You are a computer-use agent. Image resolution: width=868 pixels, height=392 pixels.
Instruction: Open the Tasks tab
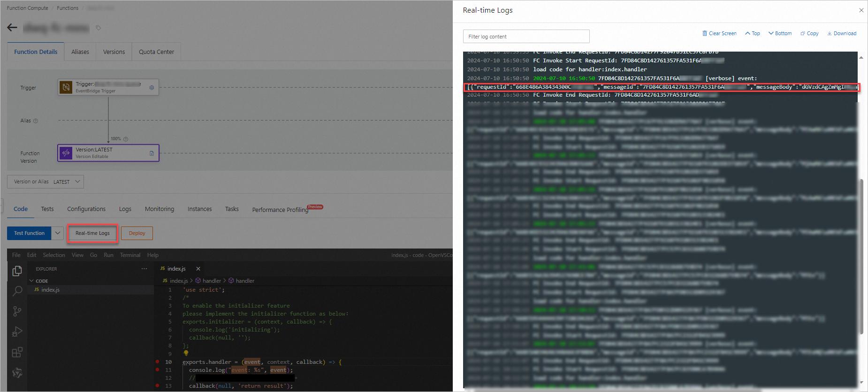[232, 209]
